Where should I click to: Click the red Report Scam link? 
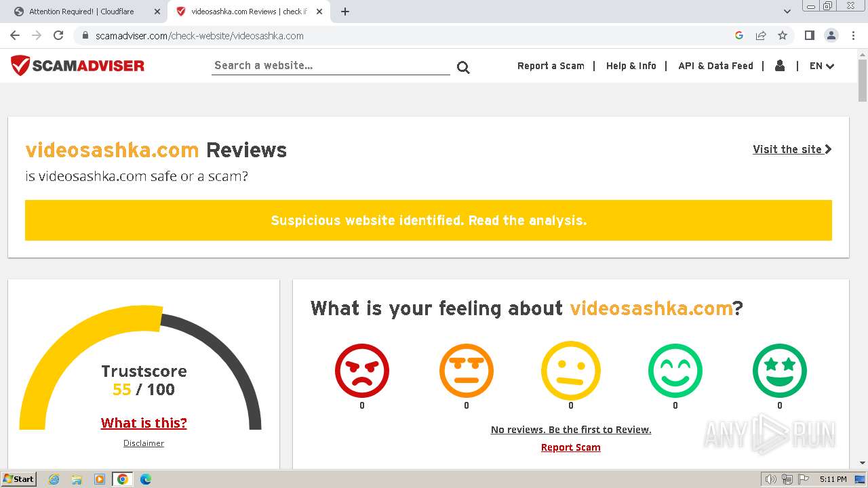(x=571, y=447)
